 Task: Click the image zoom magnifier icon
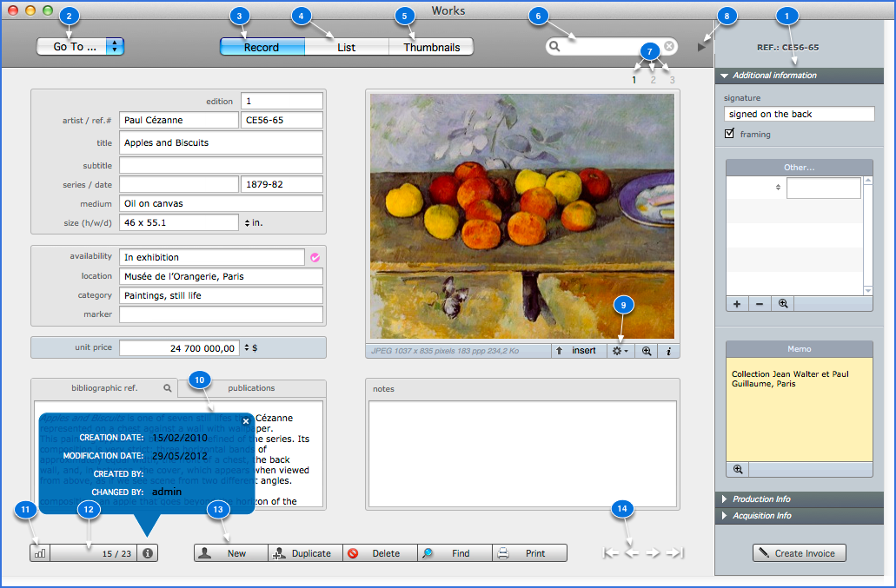click(x=647, y=351)
